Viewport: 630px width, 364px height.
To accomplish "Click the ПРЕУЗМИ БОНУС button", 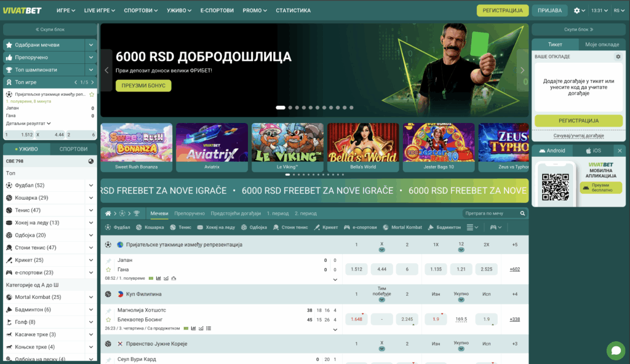I will tap(143, 85).
